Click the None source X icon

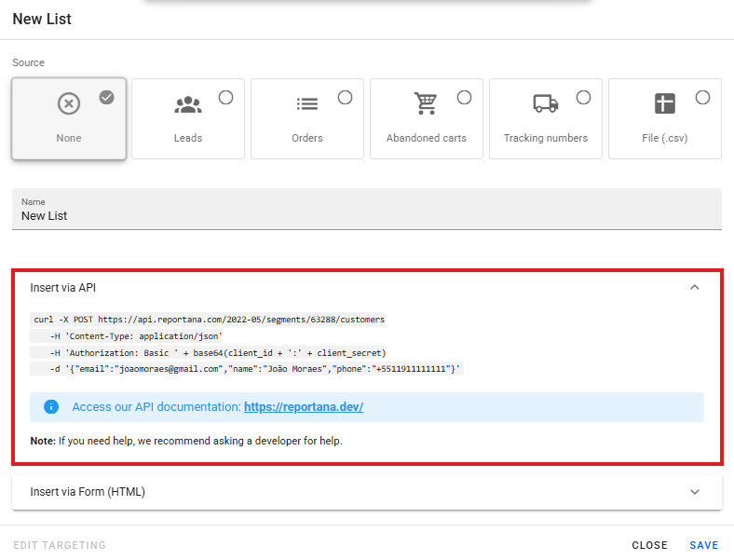click(69, 104)
